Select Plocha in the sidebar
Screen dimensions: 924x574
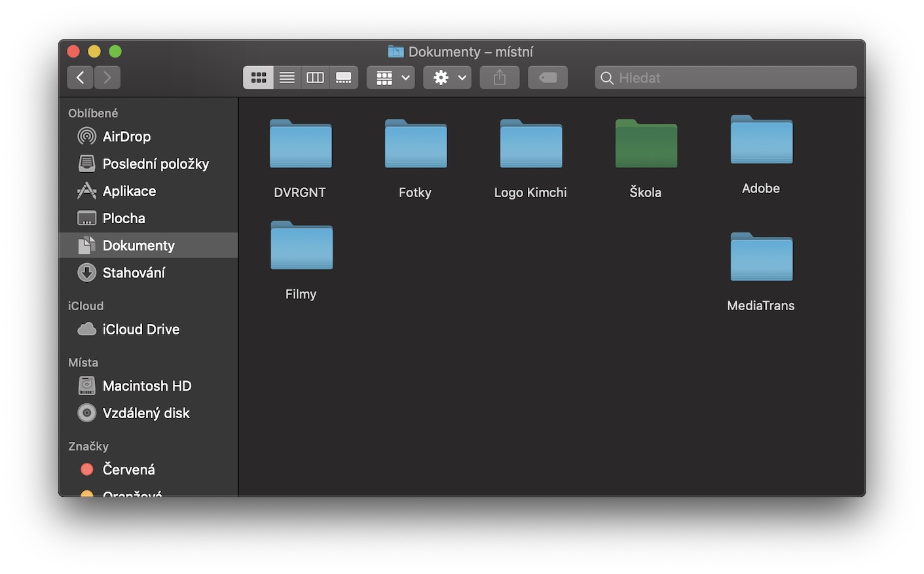[124, 219]
